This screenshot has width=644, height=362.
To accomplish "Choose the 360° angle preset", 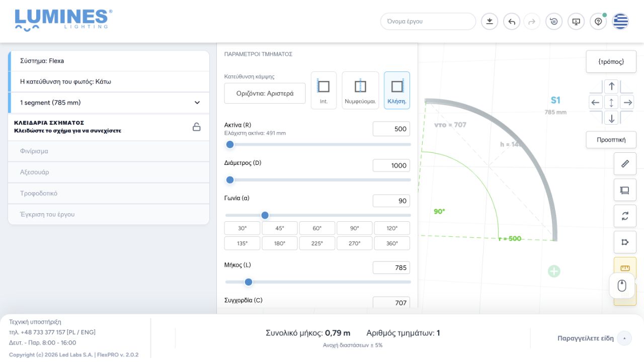I will coord(392,243).
